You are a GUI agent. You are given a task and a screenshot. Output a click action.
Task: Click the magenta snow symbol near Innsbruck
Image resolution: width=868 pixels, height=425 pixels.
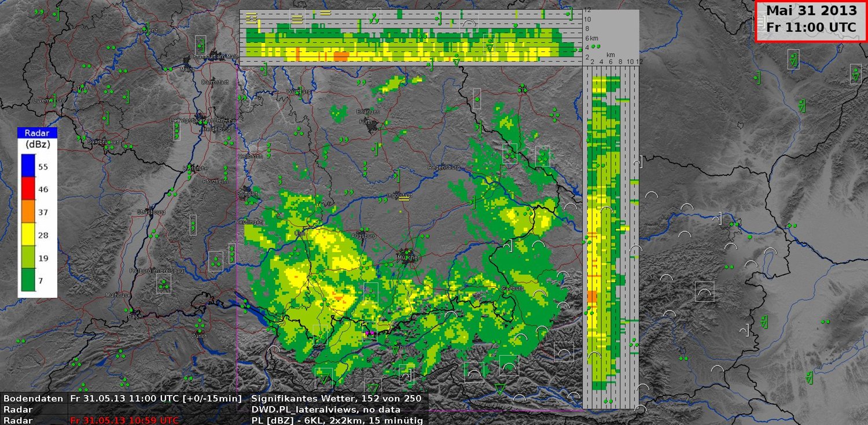click(x=369, y=333)
